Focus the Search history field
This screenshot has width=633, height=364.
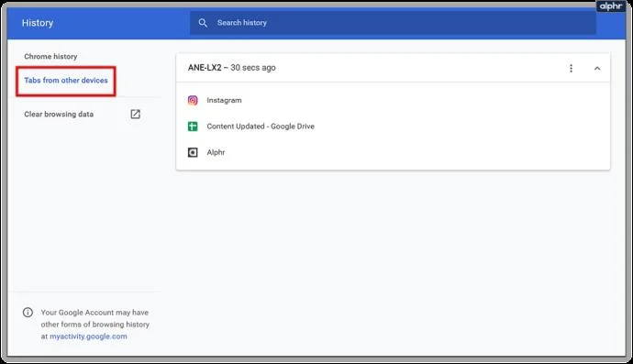click(393, 23)
